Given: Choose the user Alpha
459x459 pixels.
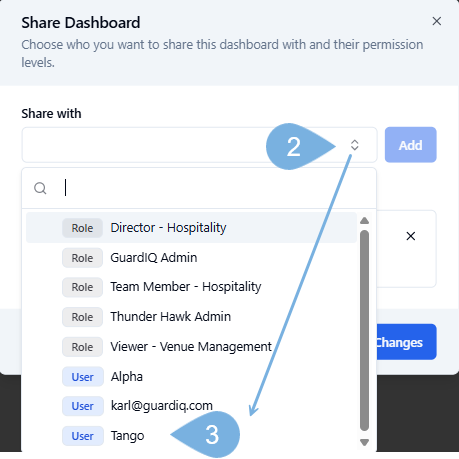Looking at the screenshot, I should [191, 377].
